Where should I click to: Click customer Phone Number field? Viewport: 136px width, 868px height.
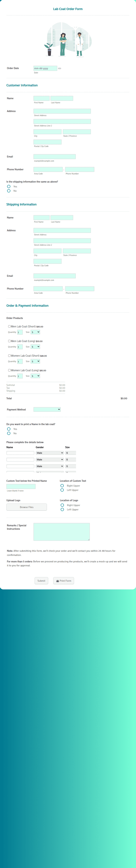point(80,170)
